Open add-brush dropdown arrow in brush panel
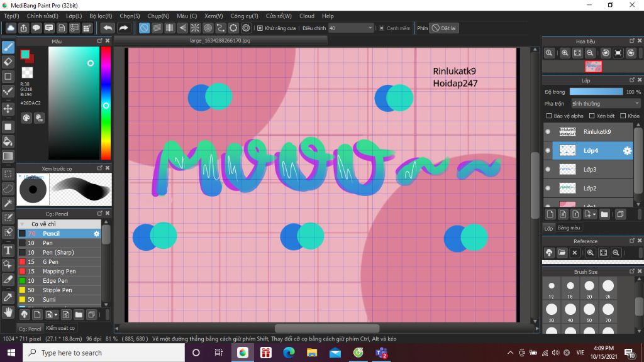This screenshot has height=362, width=644. 55,315
